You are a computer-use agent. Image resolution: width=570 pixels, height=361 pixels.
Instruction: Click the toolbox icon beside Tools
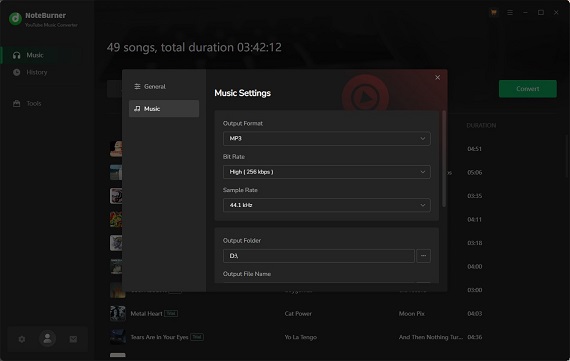pyautogui.click(x=17, y=104)
